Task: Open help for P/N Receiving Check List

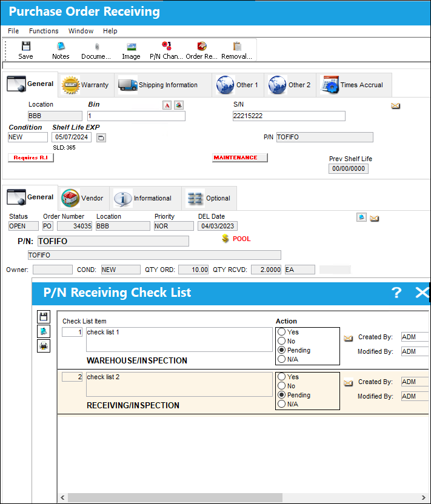Action: tap(396, 293)
